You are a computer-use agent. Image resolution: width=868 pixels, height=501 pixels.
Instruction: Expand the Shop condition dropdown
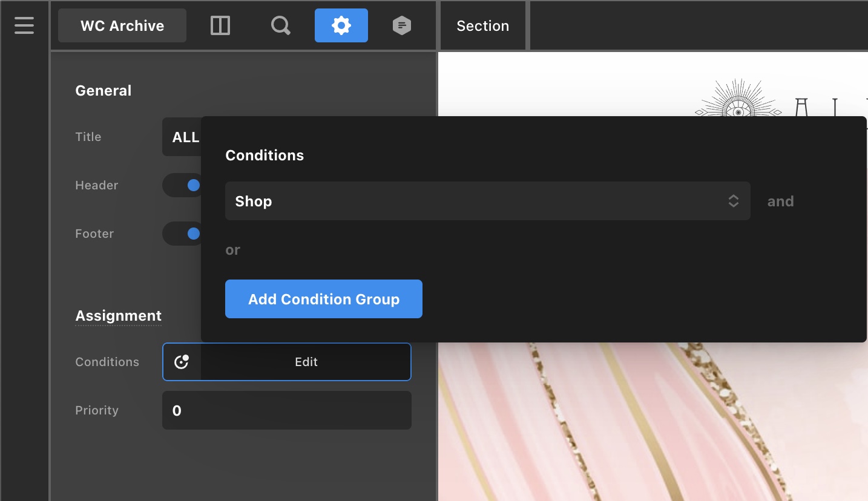(x=487, y=201)
